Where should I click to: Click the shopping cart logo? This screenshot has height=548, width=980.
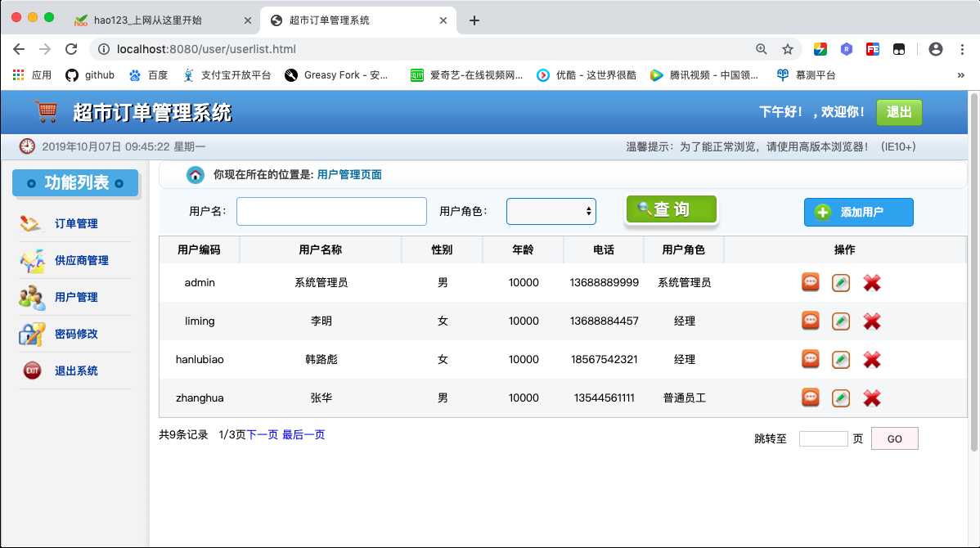tap(47, 112)
